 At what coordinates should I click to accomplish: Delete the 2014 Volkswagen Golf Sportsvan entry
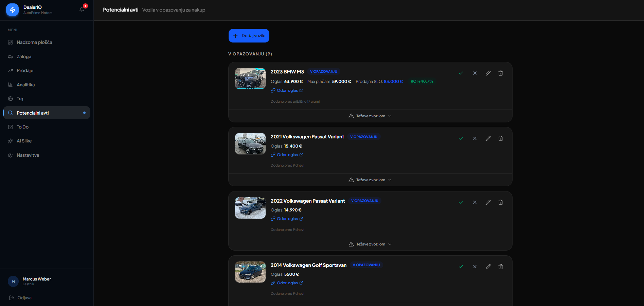coord(501,267)
